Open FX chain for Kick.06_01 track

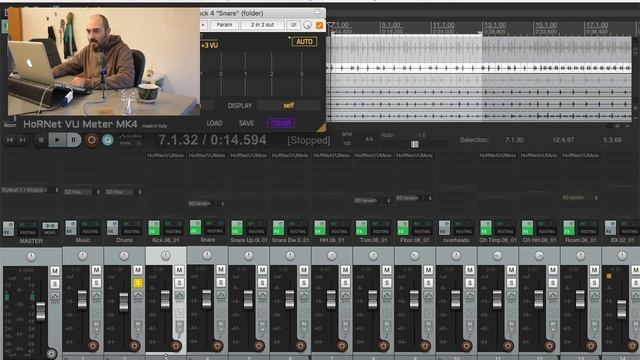tap(154, 228)
